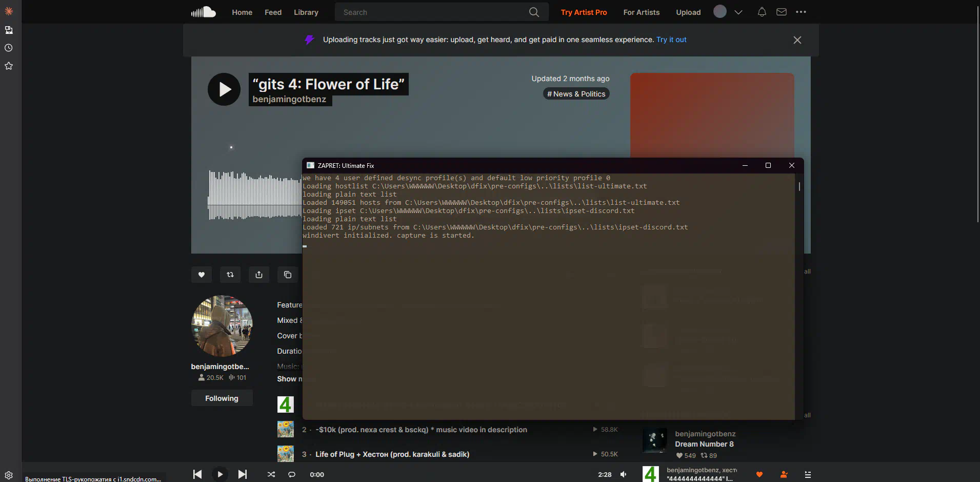Toggle shuffle in player bar
Viewport: 980px width, 482px height.
coord(271,474)
